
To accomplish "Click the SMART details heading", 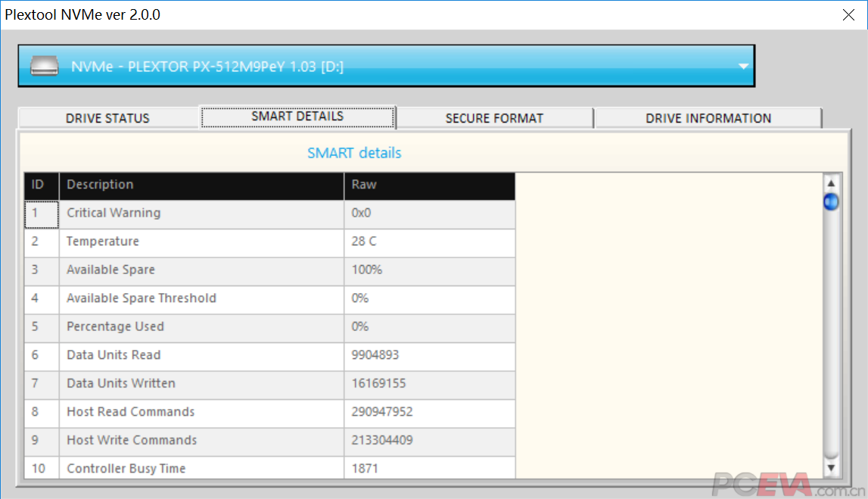I will tap(354, 153).
